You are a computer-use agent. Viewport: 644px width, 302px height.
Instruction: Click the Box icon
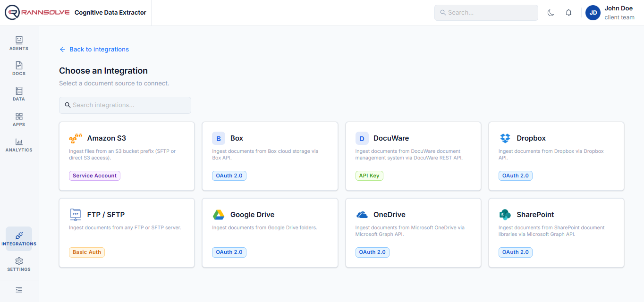point(219,138)
